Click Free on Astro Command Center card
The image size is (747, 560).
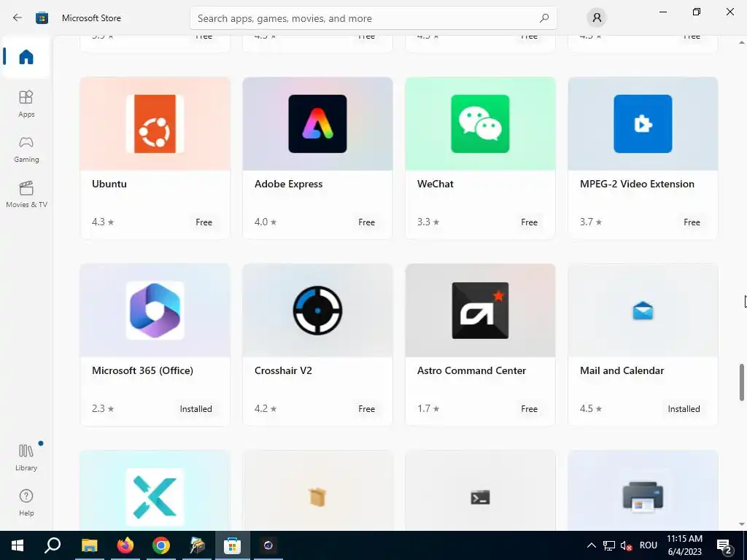pos(530,408)
